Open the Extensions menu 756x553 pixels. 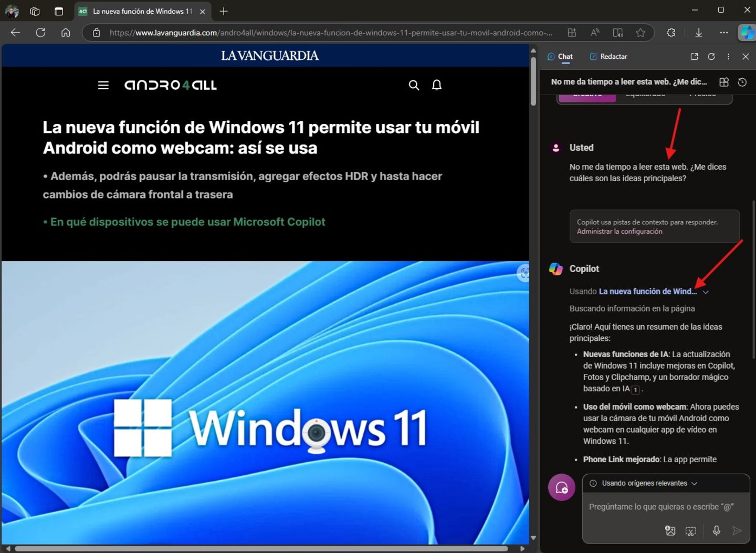671,33
